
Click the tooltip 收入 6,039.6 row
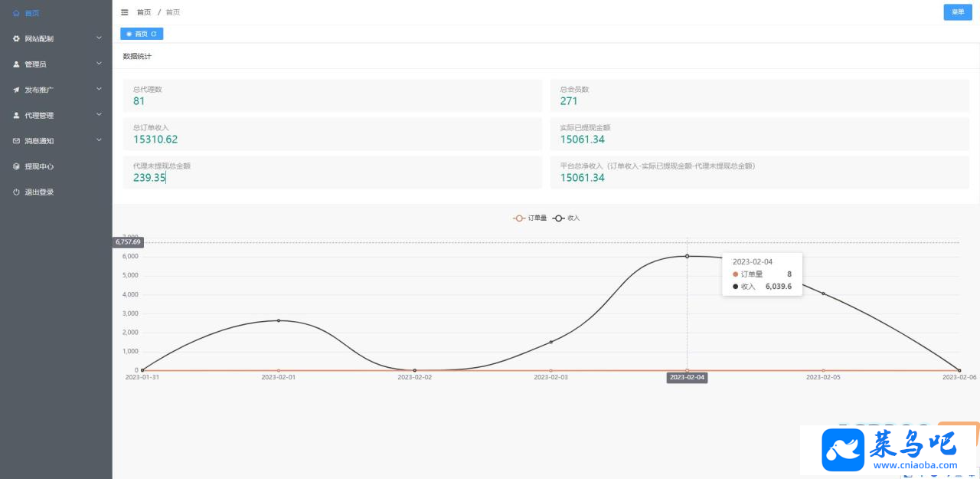pyautogui.click(x=762, y=287)
